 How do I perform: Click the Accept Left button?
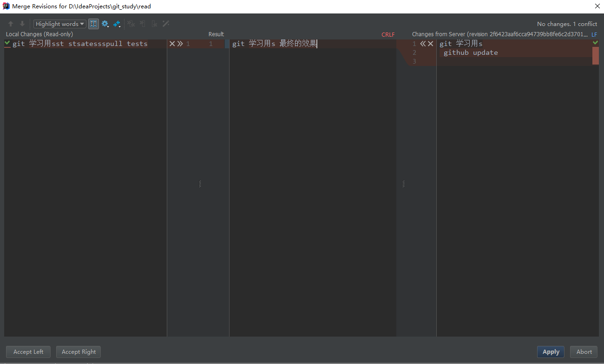tap(28, 352)
